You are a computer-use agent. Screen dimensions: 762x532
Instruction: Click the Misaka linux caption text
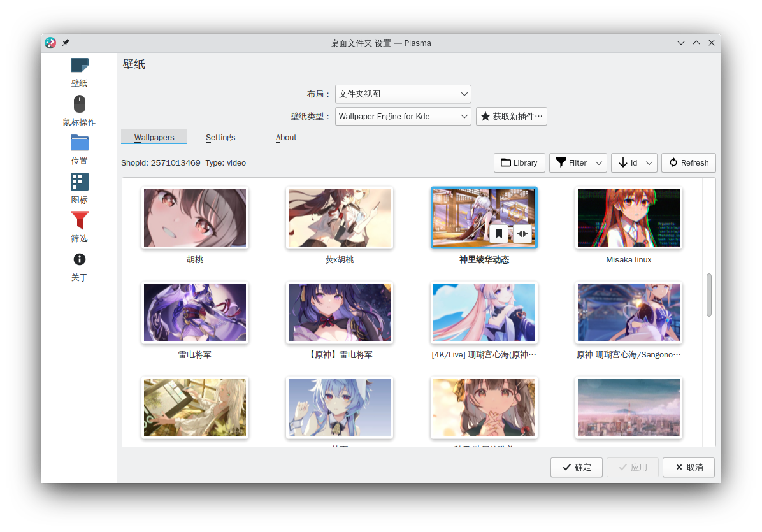pyautogui.click(x=628, y=260)
